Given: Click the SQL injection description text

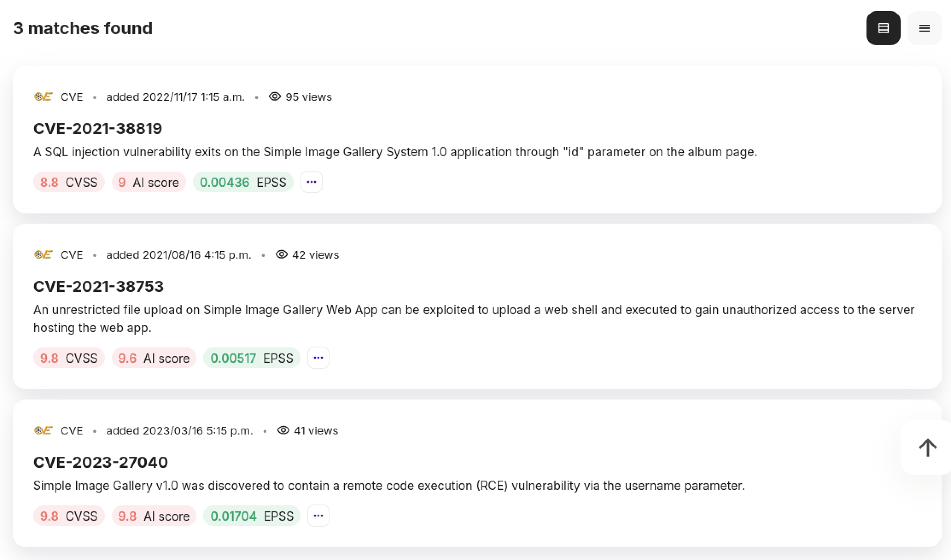Looking at the screenshot, I should coord(395,152).
